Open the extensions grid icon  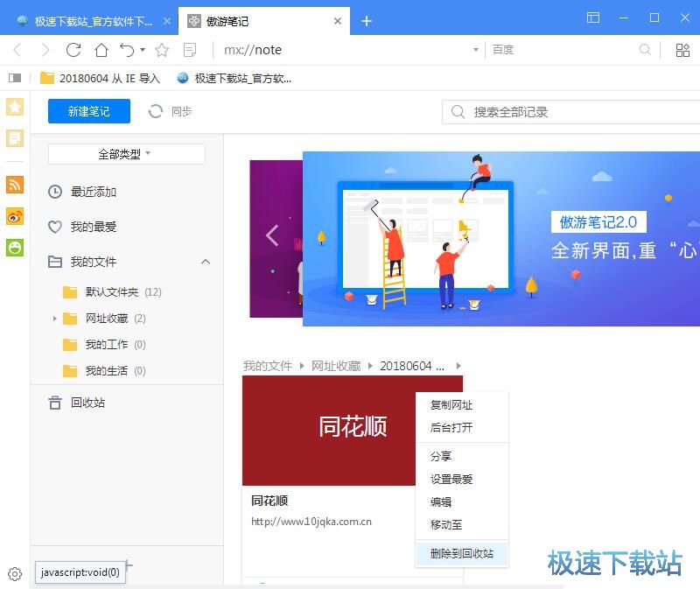pos(682,50)
